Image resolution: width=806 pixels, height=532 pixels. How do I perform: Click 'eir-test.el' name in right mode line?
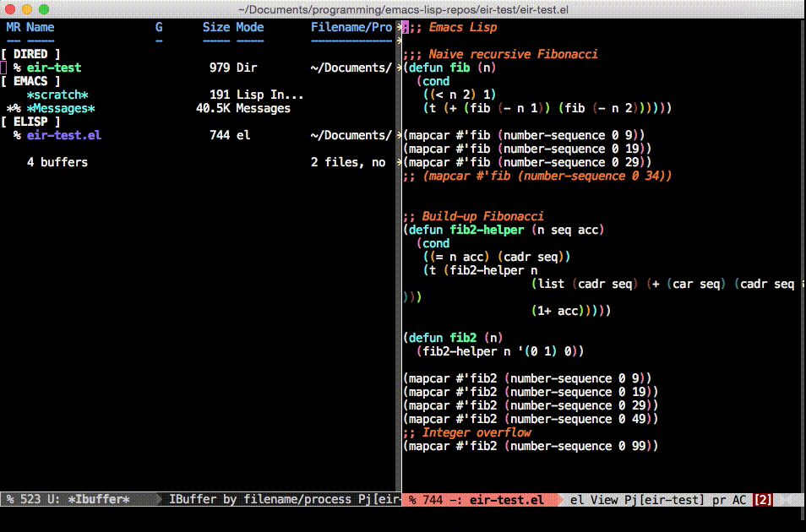click(x=506, y=500)
